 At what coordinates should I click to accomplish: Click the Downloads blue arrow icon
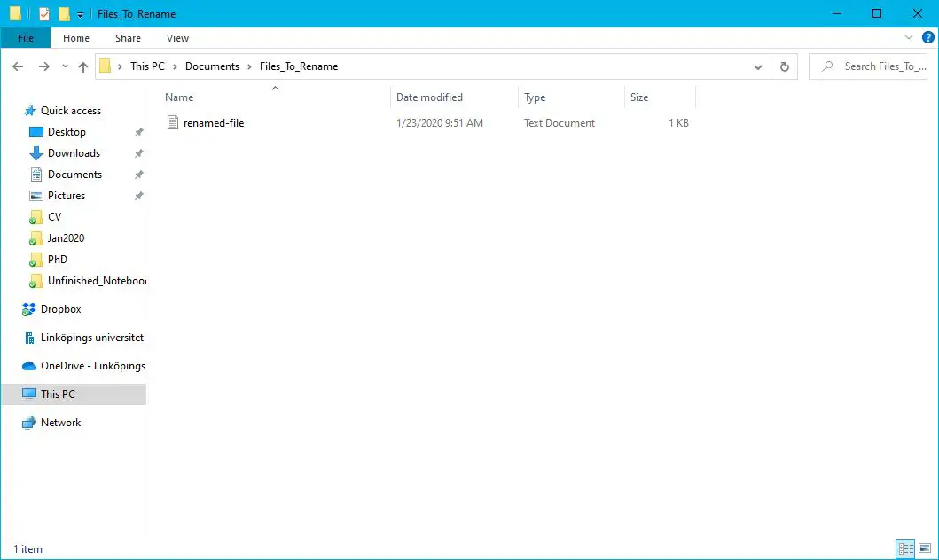point(36,153)
